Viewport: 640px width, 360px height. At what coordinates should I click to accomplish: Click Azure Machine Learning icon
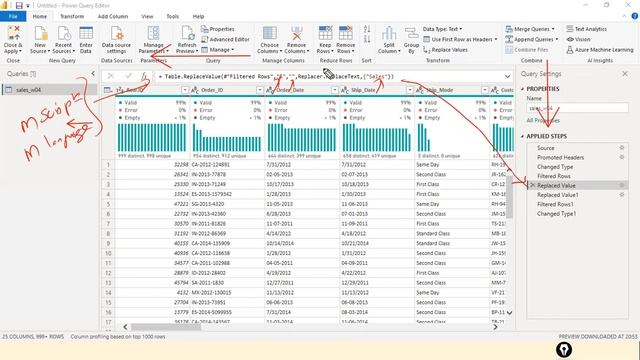pyautogui.click(x=570, y=50)
